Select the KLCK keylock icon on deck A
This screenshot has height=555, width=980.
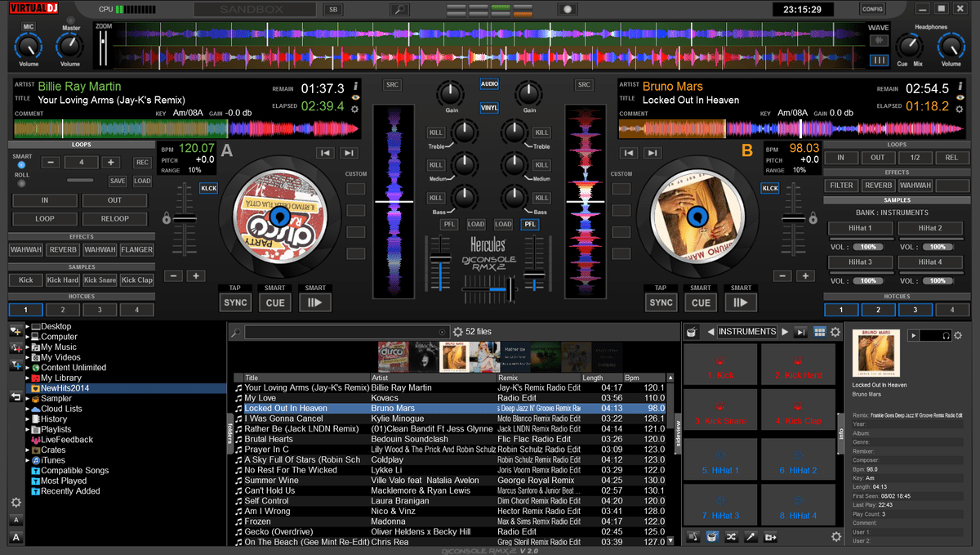click(209, 188)
